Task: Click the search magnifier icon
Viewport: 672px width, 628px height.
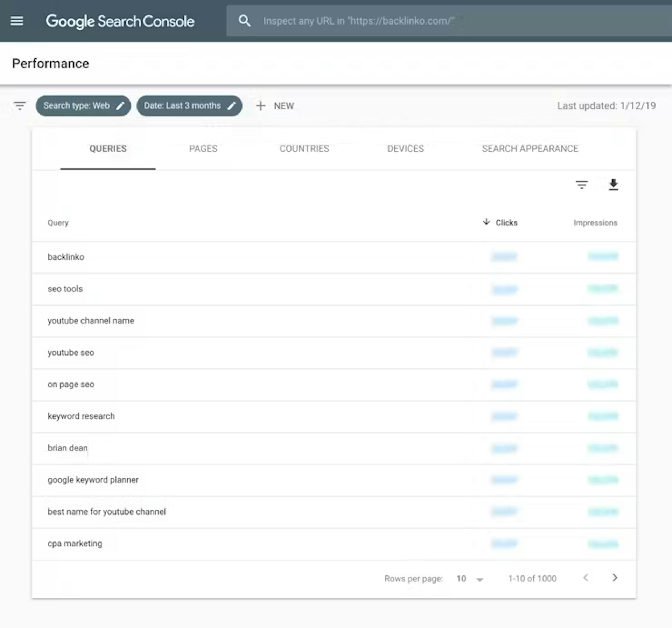Action: (244, 21)
